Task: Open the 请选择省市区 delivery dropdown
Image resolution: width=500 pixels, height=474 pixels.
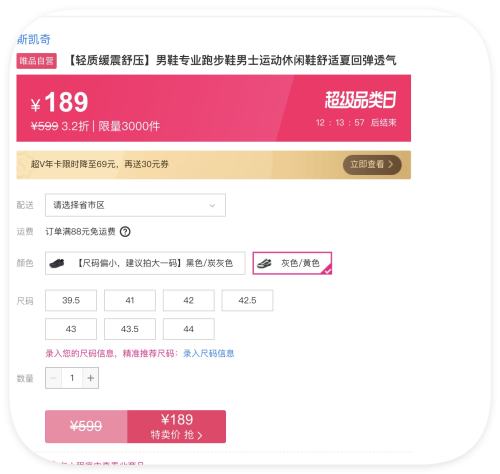Action: tap(135, 205)
